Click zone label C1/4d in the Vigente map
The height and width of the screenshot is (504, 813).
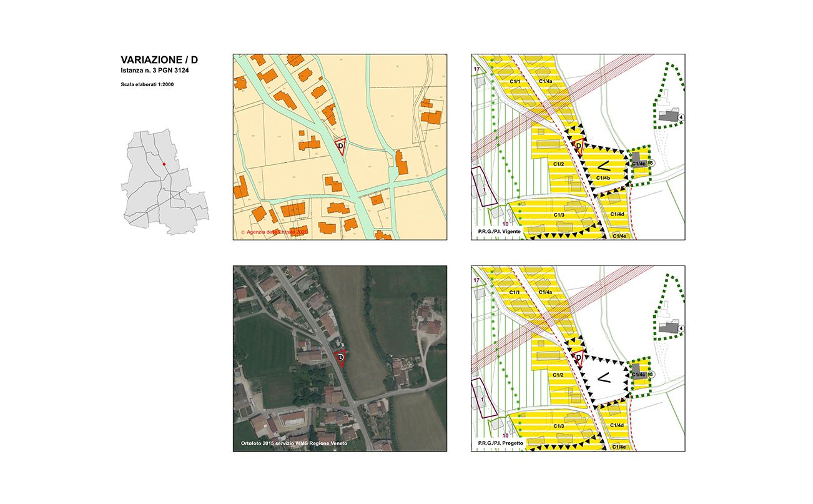pos(617,214)
